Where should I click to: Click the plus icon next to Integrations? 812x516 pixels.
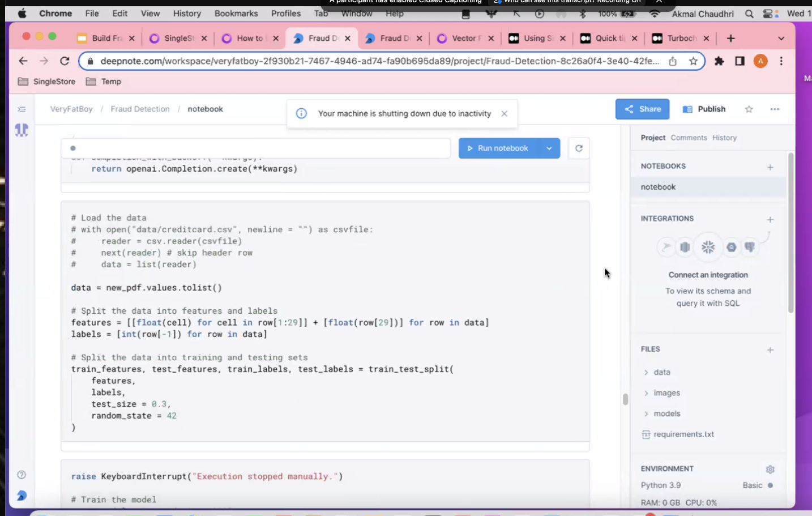[x=770, y=219]
